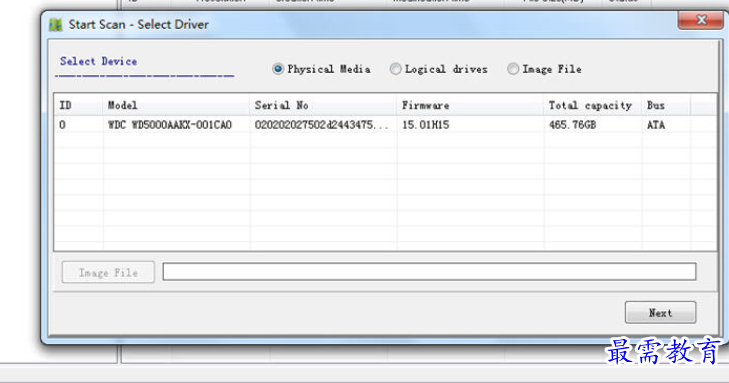This screenshot has width=729, height=383.
Task: Click the ID 0 cell
Action: [62, 125]
